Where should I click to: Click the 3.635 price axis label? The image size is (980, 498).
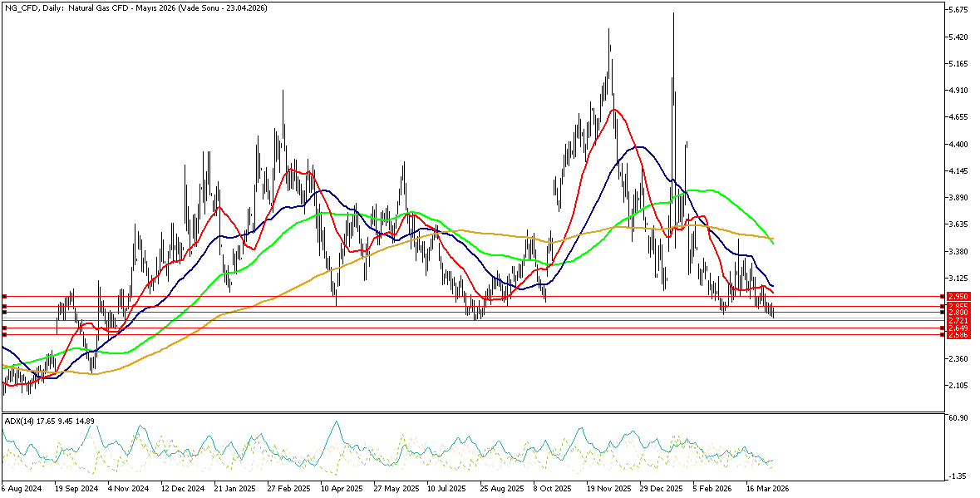pos(958,224)
